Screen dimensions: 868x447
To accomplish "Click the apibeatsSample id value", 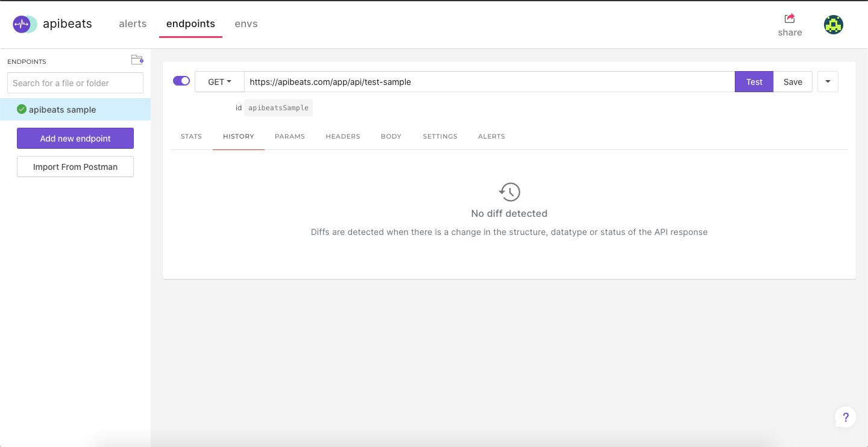I will coord(278,108).
